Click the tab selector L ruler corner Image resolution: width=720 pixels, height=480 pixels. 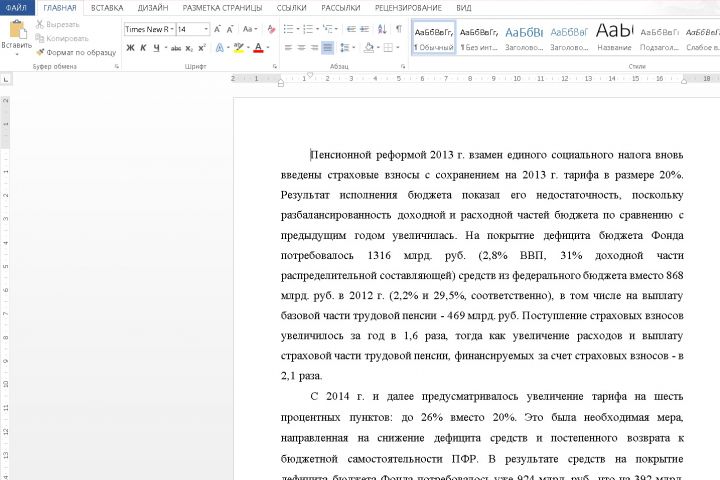click(x=6, y=79)
